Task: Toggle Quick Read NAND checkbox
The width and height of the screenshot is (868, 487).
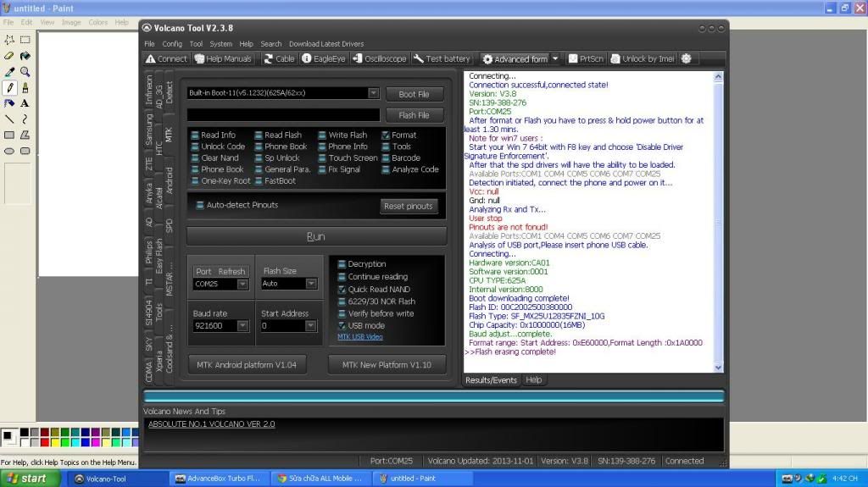Action: pyautogui.click(x=342, y=290)
